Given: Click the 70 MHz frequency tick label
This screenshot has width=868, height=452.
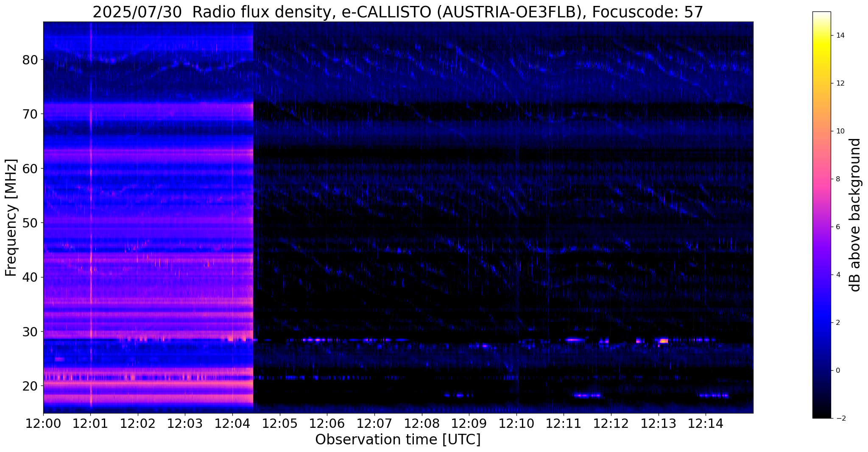Looking at the screenshot, I should tap(30, 114).
